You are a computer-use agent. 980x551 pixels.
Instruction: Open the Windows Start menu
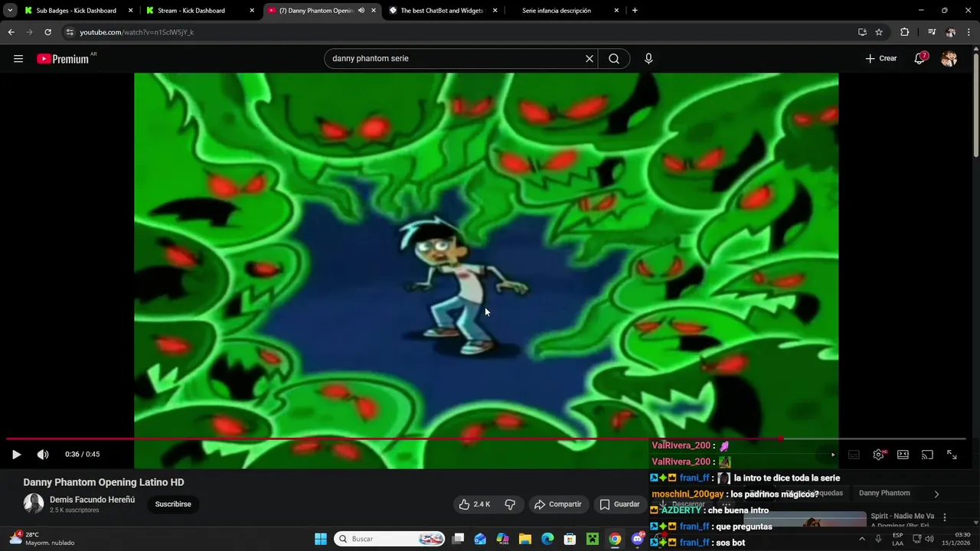tap(321, 539)
